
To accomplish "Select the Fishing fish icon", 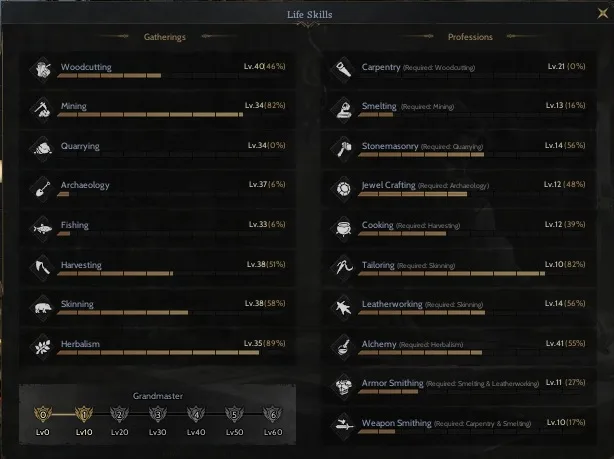I will click(x=42, y=228).
